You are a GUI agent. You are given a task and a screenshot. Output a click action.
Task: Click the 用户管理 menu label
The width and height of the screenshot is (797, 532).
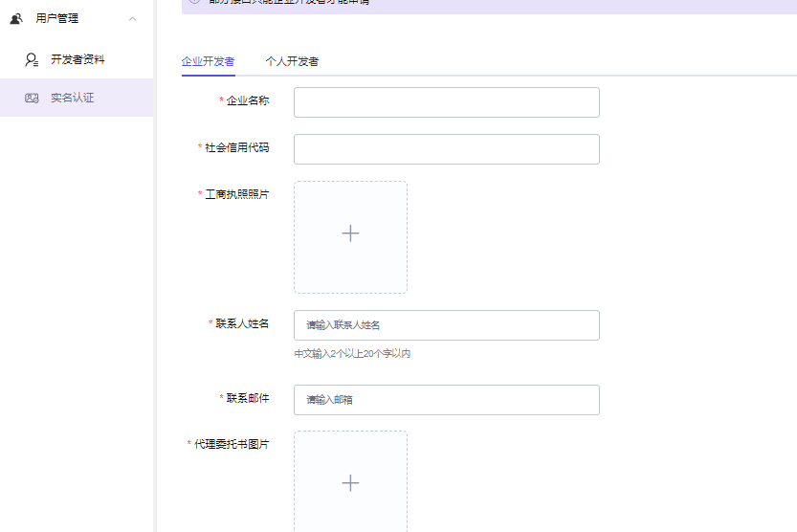tap(57, 19)
